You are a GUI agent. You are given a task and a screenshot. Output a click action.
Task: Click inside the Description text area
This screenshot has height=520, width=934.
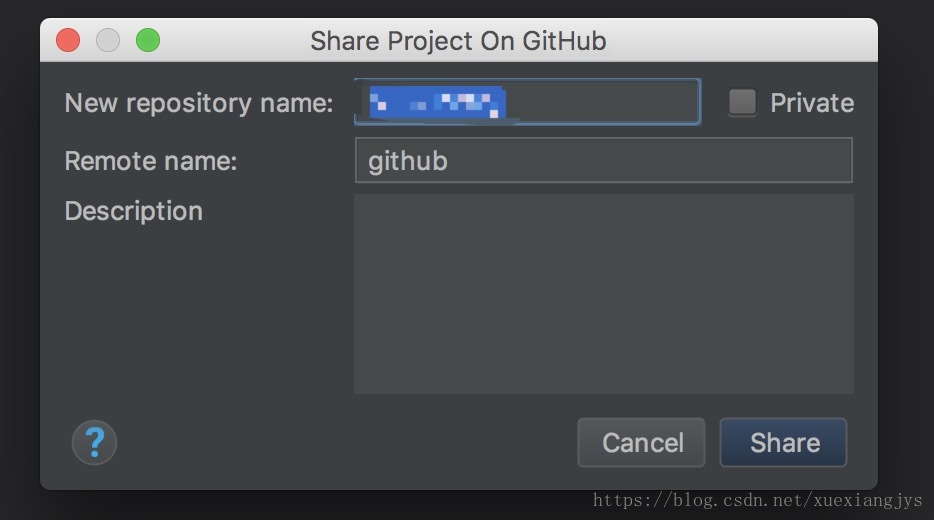[x=603, y=293]
